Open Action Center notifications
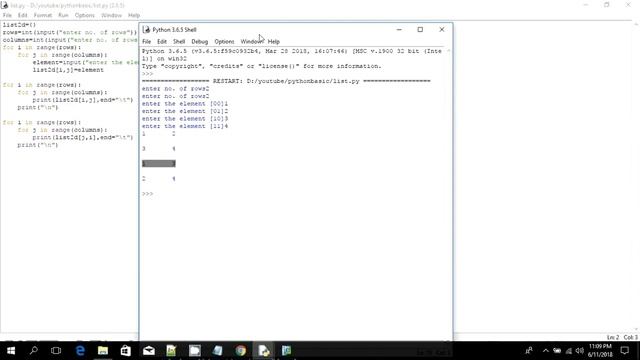Viewport: 640px width, 360px height. pos(625,351)
